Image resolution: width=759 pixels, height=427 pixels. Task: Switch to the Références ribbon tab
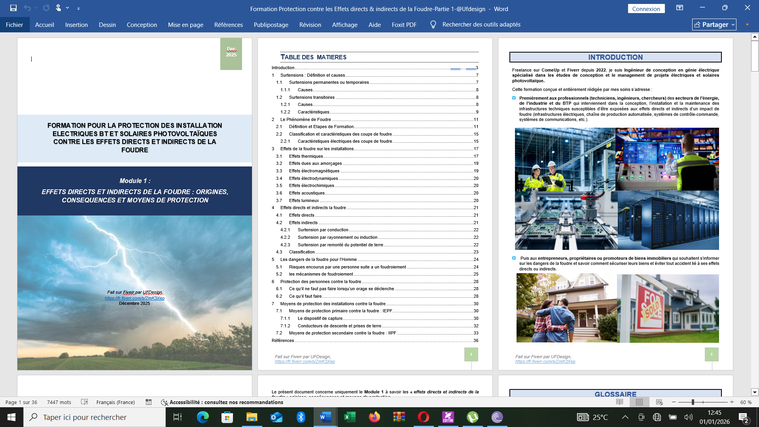coord(228,24)
